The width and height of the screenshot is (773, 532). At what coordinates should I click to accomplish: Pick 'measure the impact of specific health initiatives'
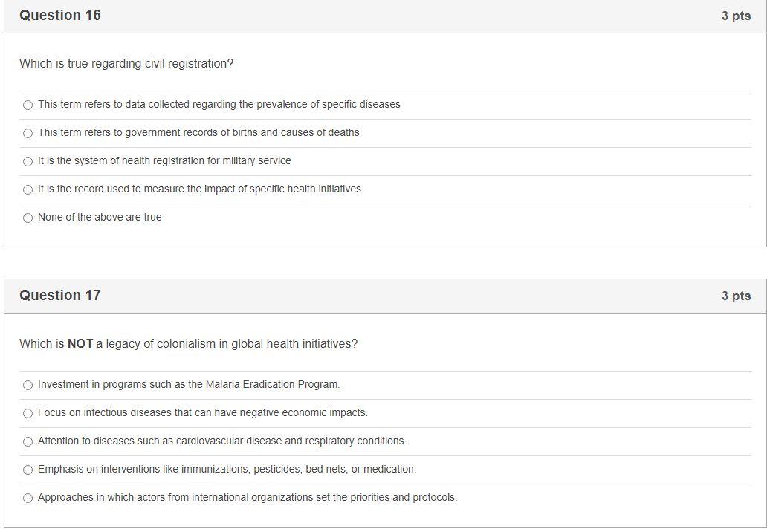pyautogui.click(x=28, y=190)
